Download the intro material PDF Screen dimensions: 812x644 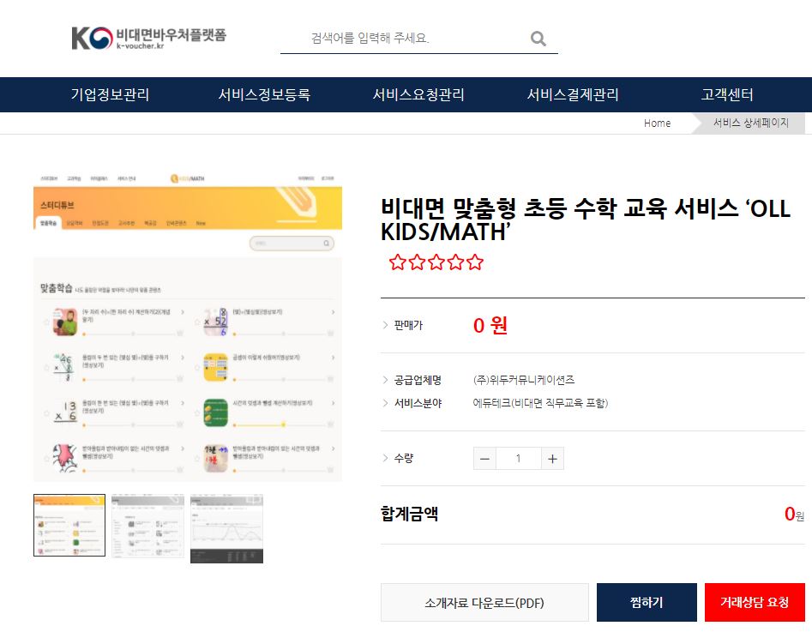[x=484, y=603]
